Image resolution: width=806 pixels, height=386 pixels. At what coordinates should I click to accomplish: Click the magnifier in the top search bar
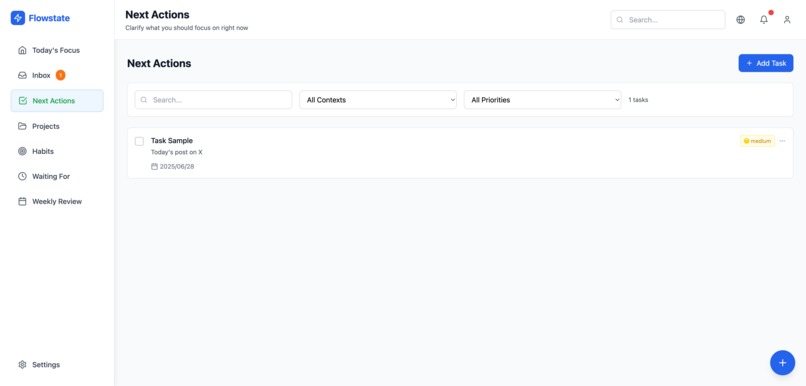(619, 20)
